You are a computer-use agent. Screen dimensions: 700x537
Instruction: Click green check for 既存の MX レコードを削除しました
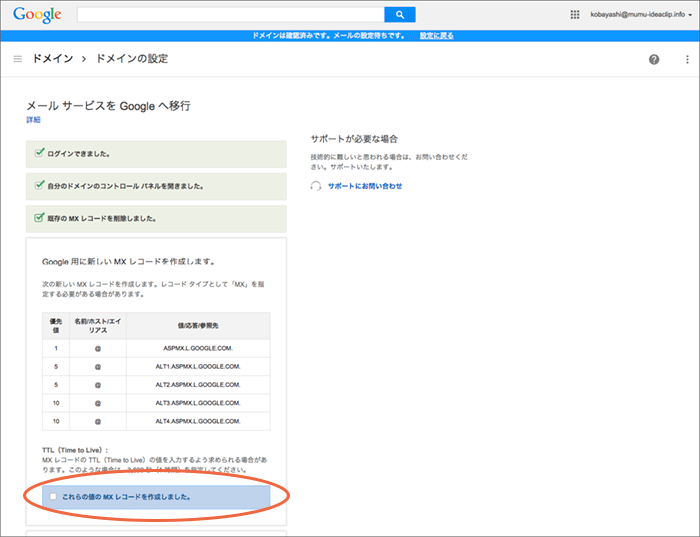[39, 218]
